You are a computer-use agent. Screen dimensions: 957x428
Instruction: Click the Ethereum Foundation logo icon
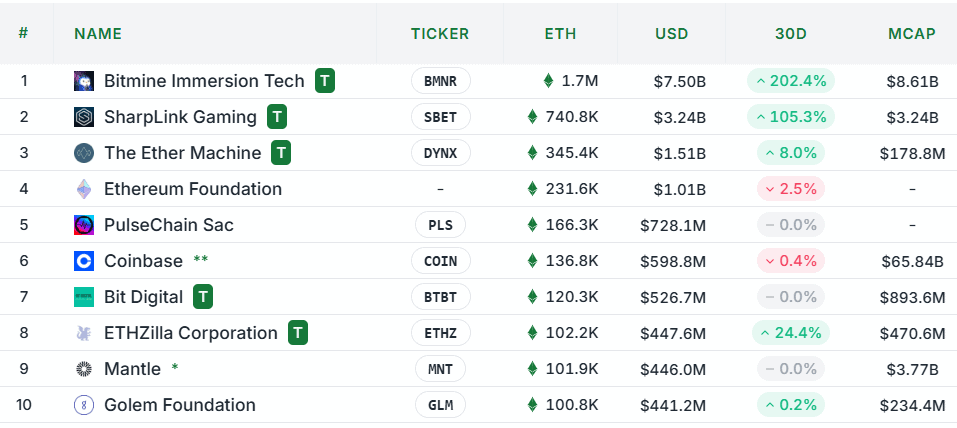[x=84, y=189]
